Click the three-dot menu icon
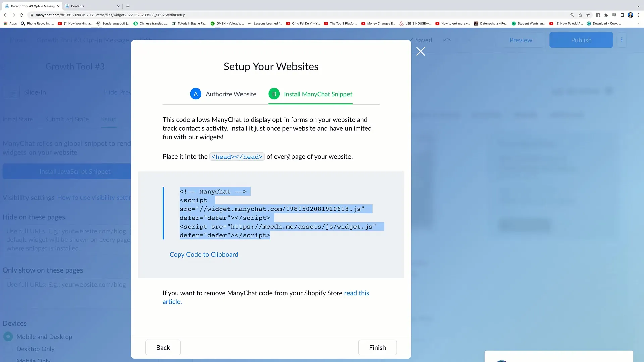The height and width of the screenshot is (362, 644). tap(622, 39)
